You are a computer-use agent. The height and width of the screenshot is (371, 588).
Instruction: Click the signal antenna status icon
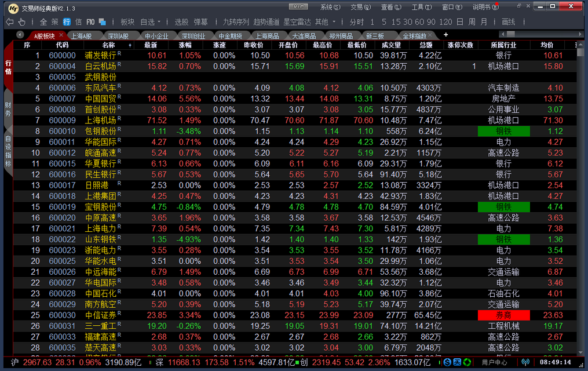(x=525, y=362)
